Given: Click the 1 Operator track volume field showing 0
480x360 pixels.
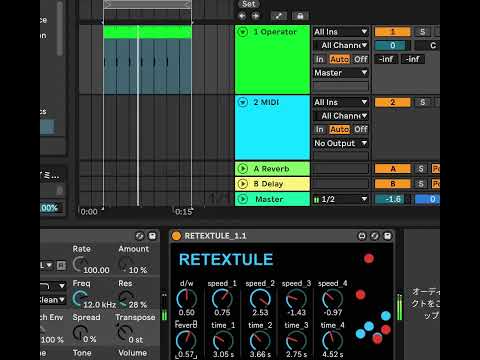Looking at the screenshot, I should pos(393,45).
